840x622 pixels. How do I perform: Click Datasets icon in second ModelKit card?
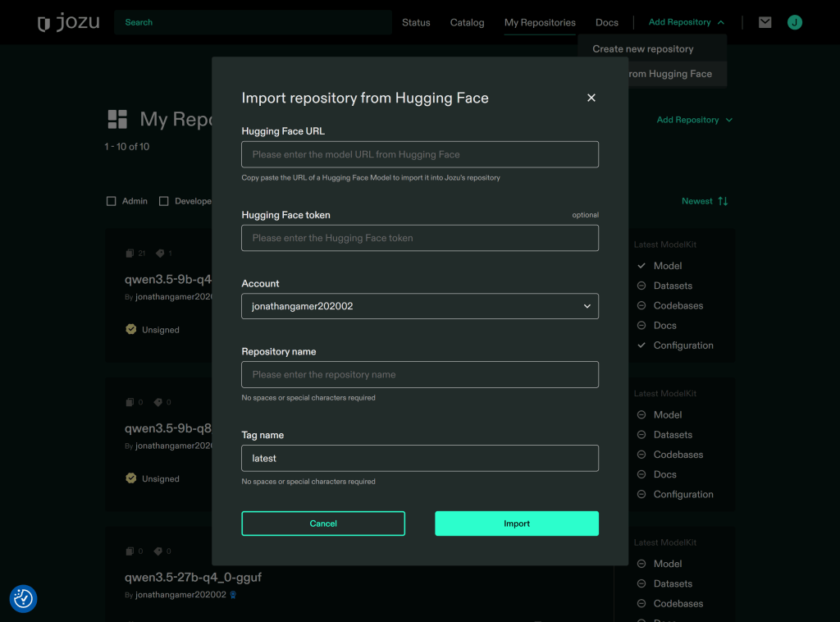(641, 434)
